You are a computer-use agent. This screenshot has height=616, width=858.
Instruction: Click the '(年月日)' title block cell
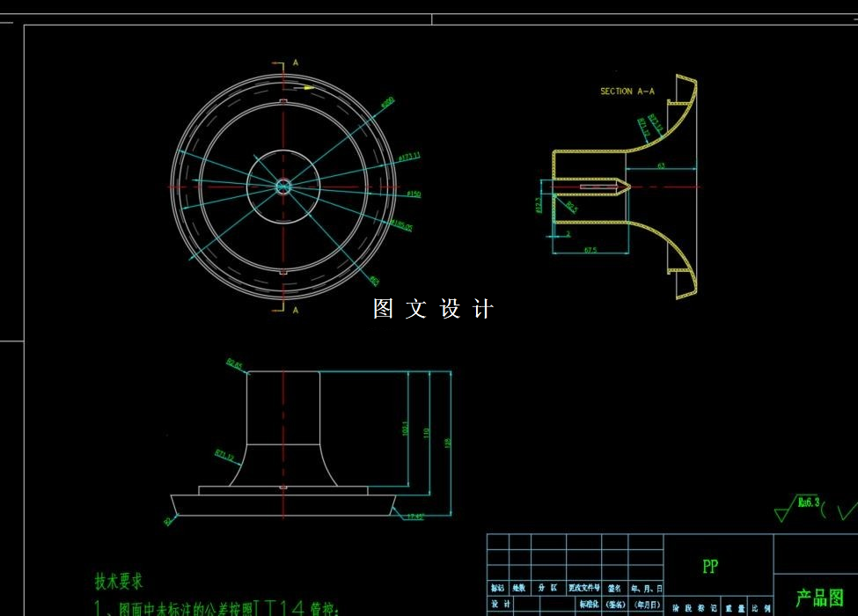647,605
